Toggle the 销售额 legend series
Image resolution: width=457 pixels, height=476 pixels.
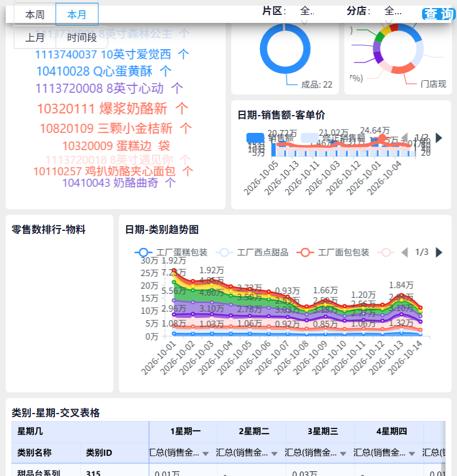click(270, 138)
